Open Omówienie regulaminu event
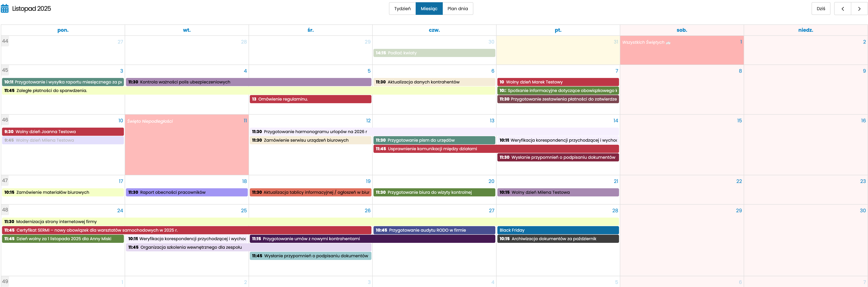Viewport: 868px width, 287px height. click(310, 99)
